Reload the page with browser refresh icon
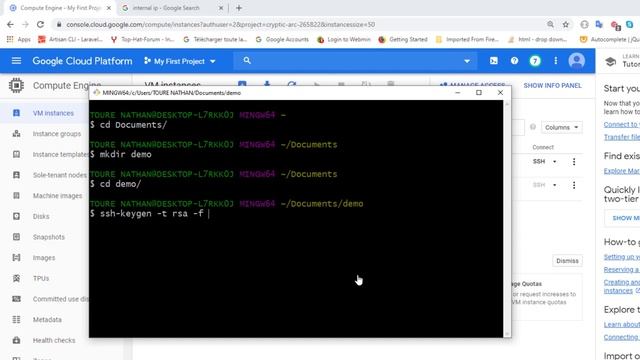 (x=40, y=24)
